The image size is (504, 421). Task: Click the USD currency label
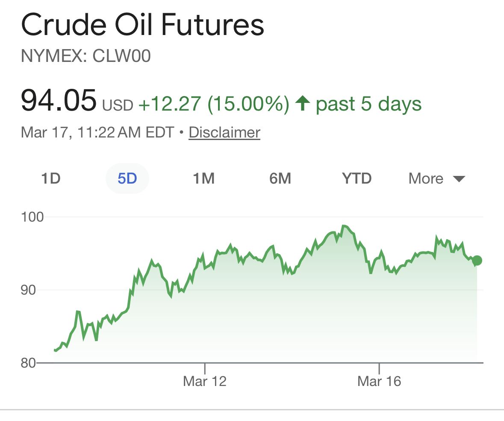pos(118,105)
